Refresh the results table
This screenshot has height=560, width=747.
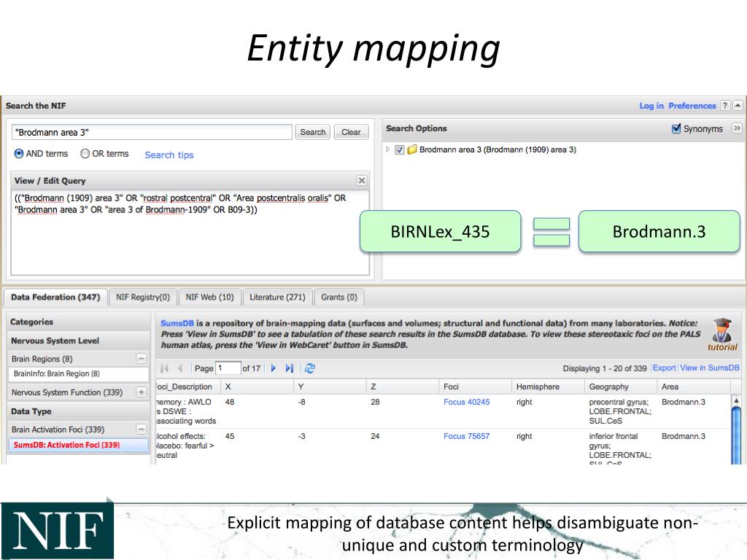pyautogui.click(x=309, y=368)
